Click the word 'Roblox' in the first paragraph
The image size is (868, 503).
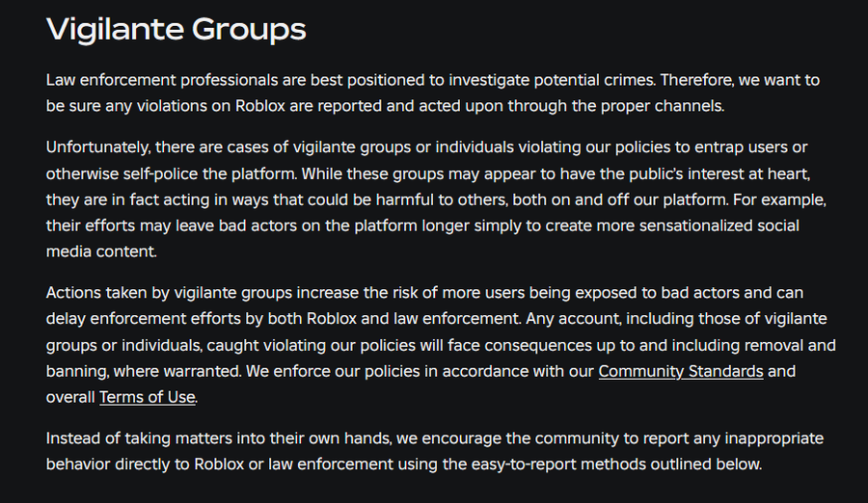tap(260, 106)
